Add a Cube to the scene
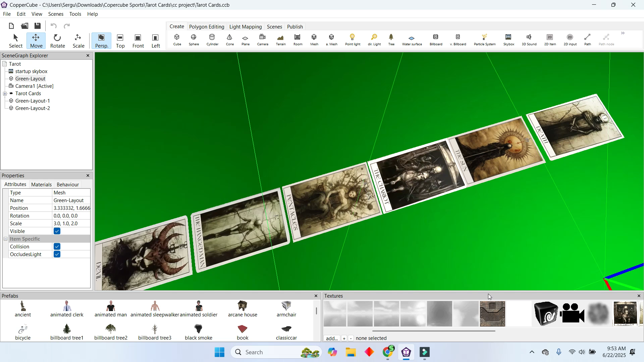Screen dimensions: 644x362 click(177, 40)
